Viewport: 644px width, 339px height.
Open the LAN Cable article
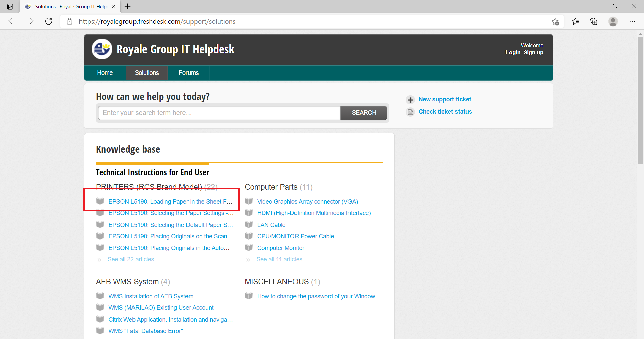click(271, 225)
